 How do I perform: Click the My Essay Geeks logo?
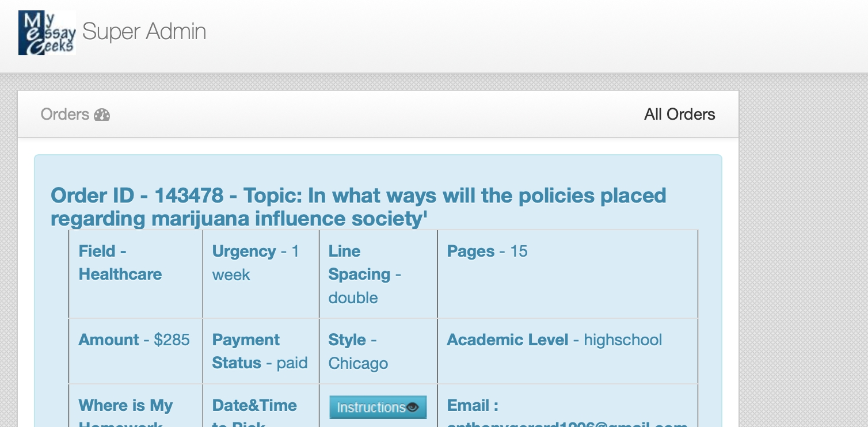[x=47, y=33]
